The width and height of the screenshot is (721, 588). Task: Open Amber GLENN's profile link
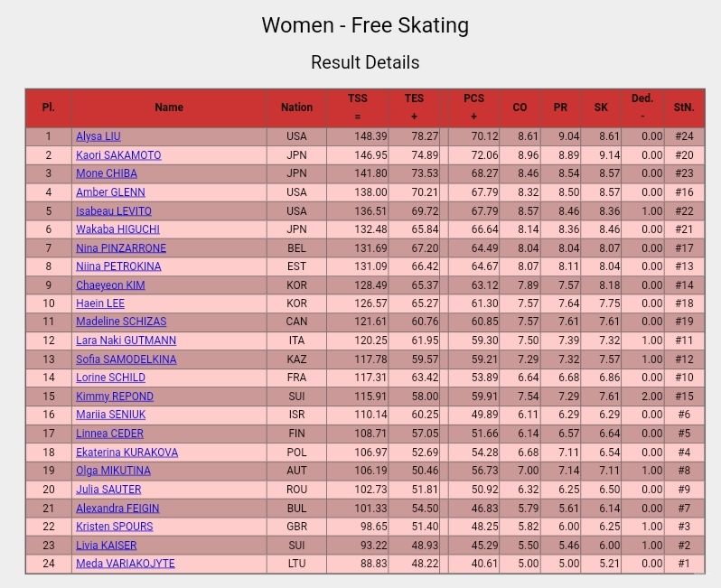pos(110,192)
